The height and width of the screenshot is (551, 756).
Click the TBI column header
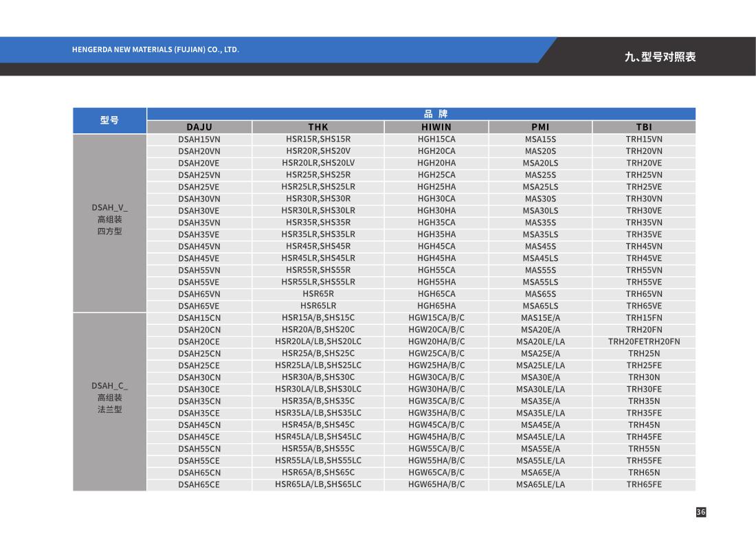(x=644, y=127)
